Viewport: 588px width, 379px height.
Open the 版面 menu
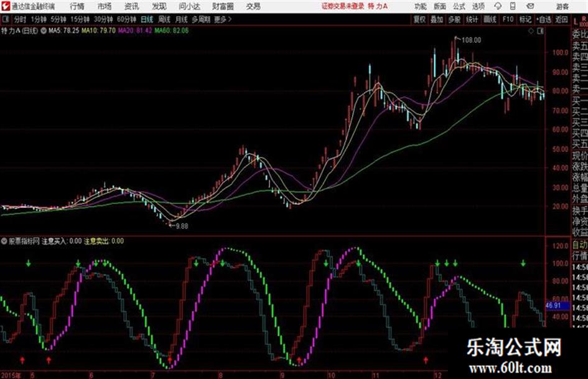tap(439, 6)
